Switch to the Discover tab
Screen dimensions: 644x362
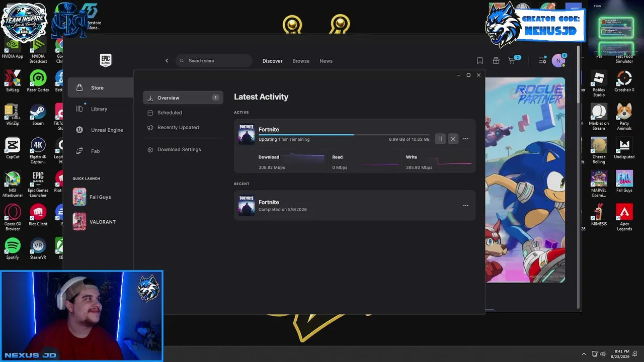tap(272, 61)
